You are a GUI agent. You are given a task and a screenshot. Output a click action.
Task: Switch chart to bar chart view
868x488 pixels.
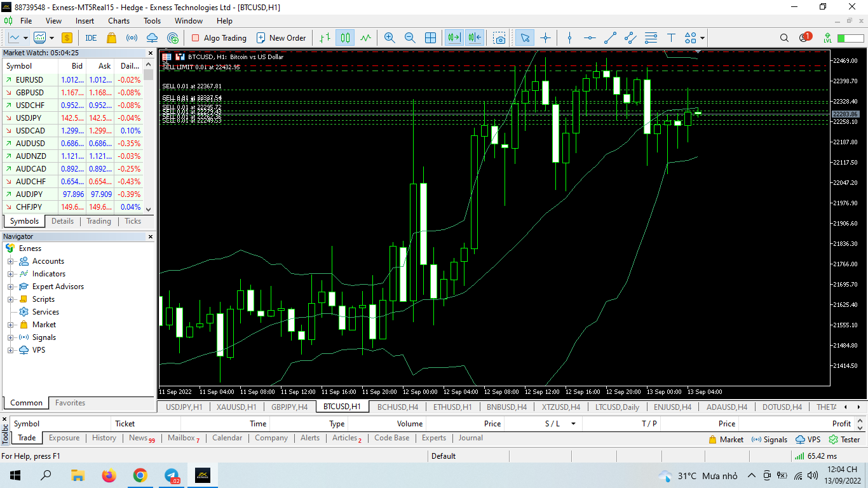pyautogui.click(x=325, y=37)
